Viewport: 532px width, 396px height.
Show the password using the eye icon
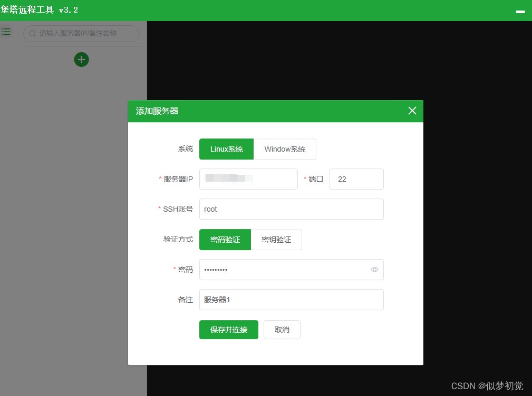pyautogui.click(x=374, y=270)
